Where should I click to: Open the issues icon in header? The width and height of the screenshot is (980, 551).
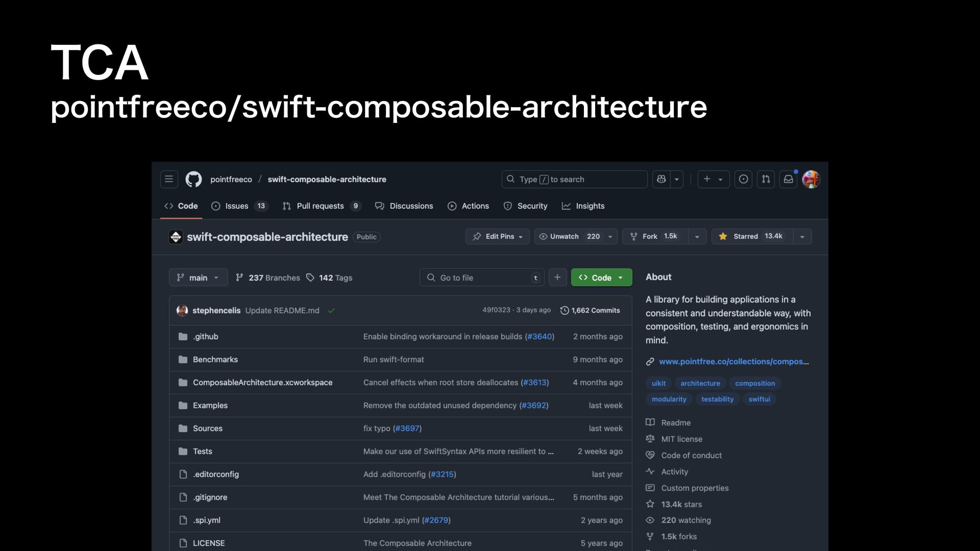743,179
